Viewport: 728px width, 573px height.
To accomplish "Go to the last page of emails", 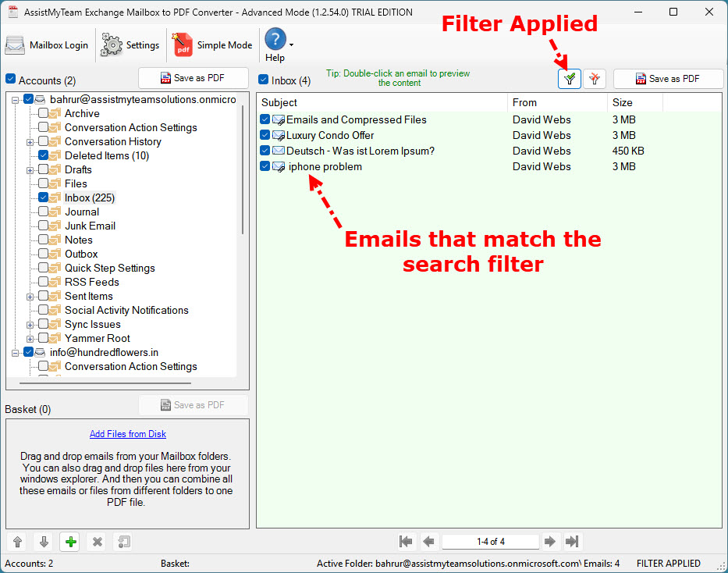I will (x=572, y=542).
